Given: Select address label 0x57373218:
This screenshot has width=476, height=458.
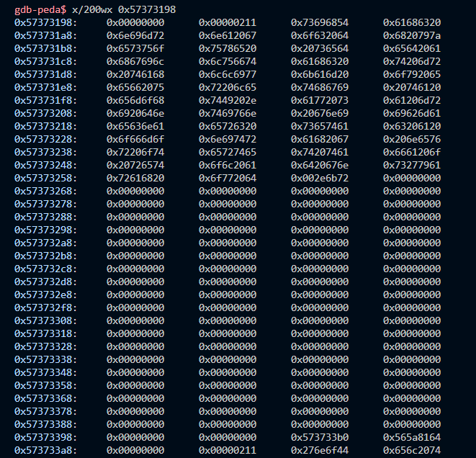Looking at the screenshot, I should (x=45, y=126).
